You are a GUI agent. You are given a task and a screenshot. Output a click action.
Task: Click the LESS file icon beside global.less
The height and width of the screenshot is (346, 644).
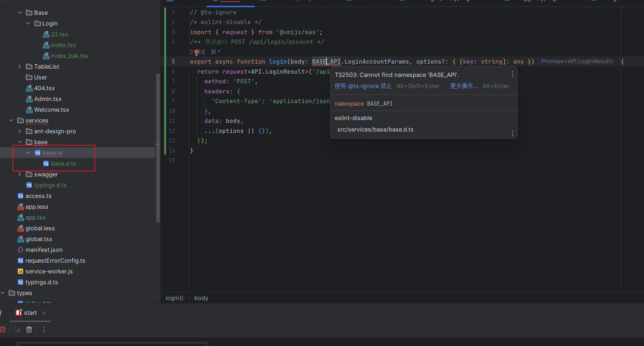pos(20,228)
